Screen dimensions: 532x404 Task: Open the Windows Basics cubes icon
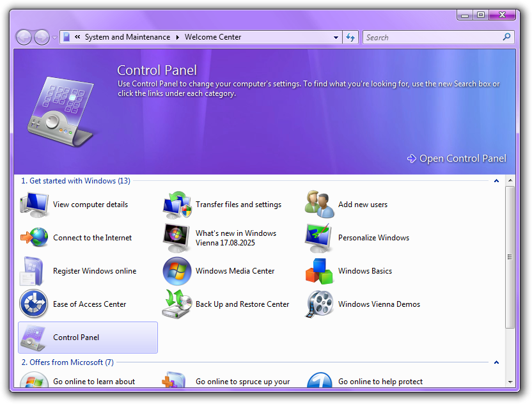tap(319, 271)
